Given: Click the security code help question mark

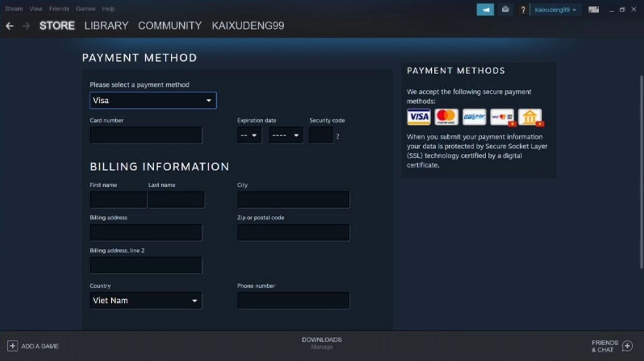Looking at the screenshot, I should 337,136.
